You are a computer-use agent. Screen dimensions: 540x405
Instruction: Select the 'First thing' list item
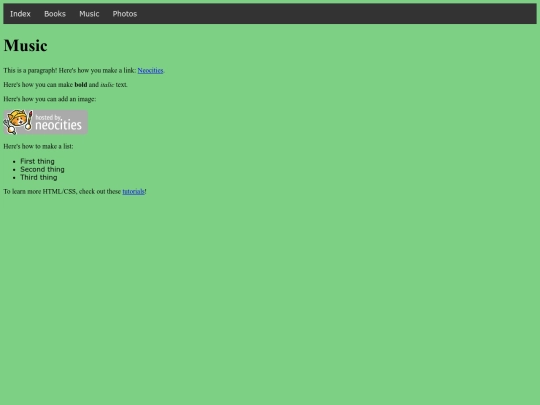tap(37, 161)
